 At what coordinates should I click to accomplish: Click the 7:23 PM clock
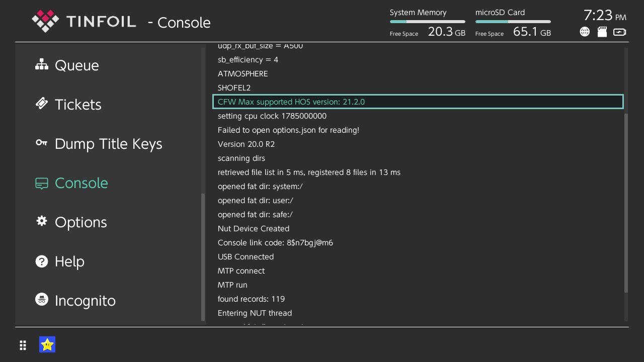605,16
